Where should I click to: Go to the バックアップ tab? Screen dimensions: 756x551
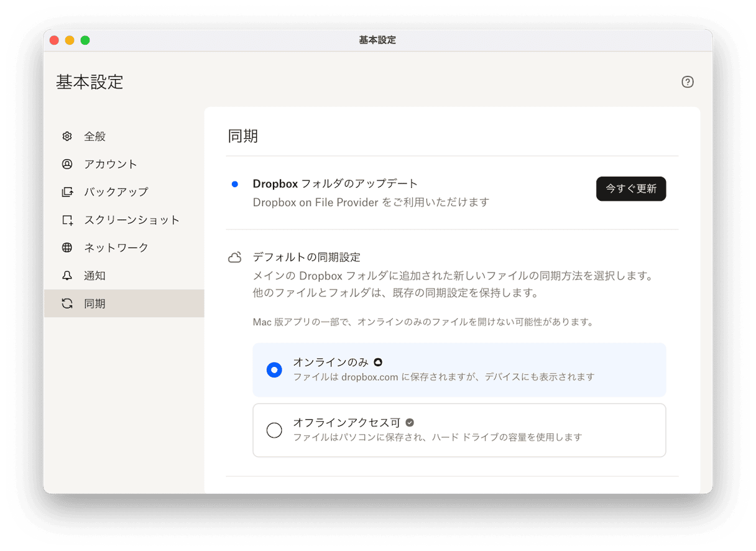pos(116,192)
